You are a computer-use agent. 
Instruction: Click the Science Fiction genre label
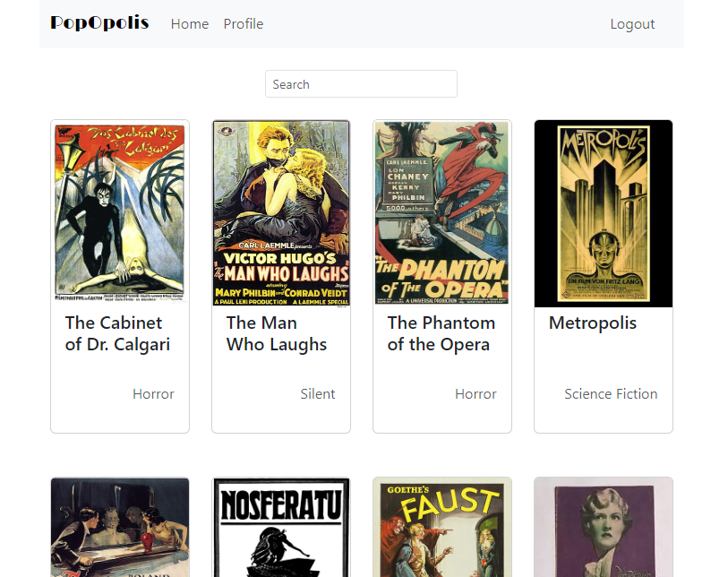pos(611,393)
